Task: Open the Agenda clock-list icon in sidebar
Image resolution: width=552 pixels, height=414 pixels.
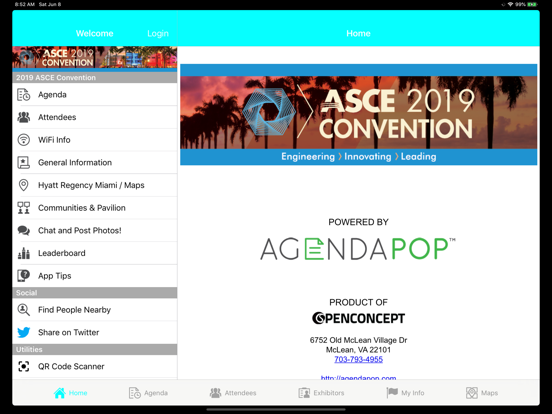Action: (24, 95)
